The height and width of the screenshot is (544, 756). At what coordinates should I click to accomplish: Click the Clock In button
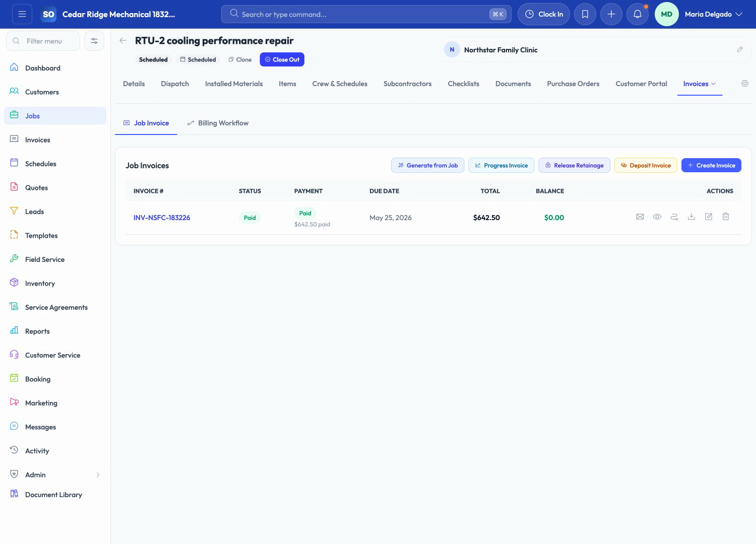[x=544, y=14]
